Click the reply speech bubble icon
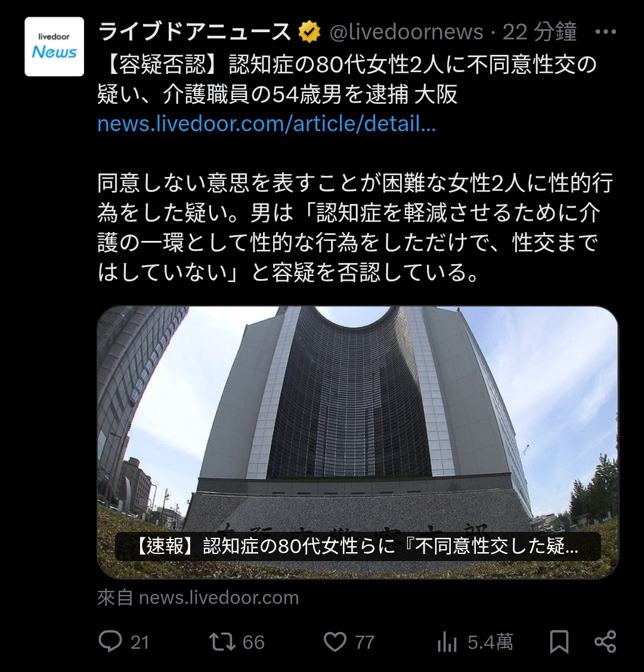Screen dimensions: 644x672 [110, 642]
